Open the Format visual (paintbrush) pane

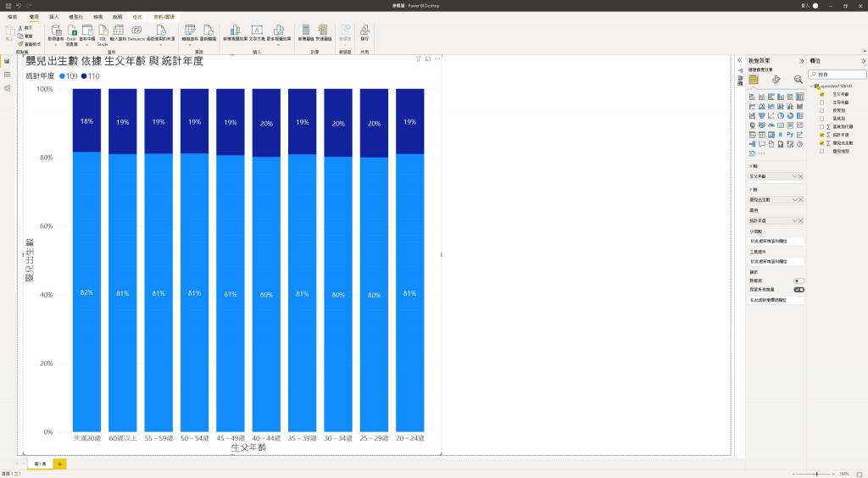(x=776, y=80)
